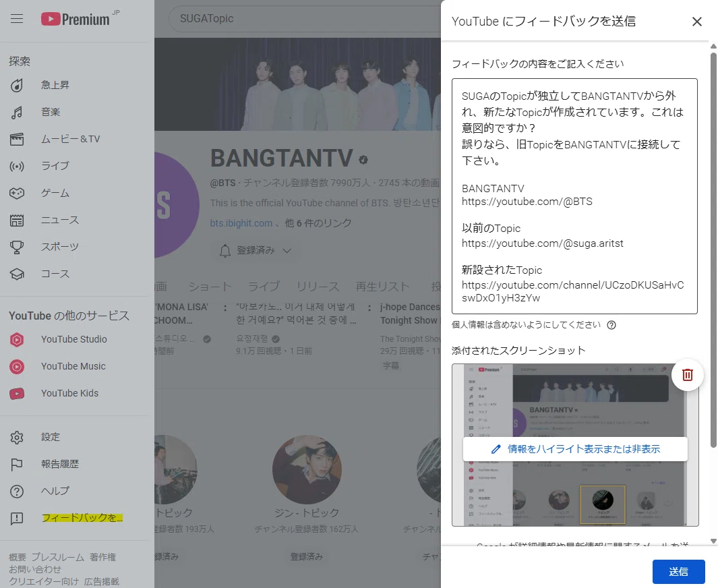Open YouTube Music icon

click(x=17, y=367)
